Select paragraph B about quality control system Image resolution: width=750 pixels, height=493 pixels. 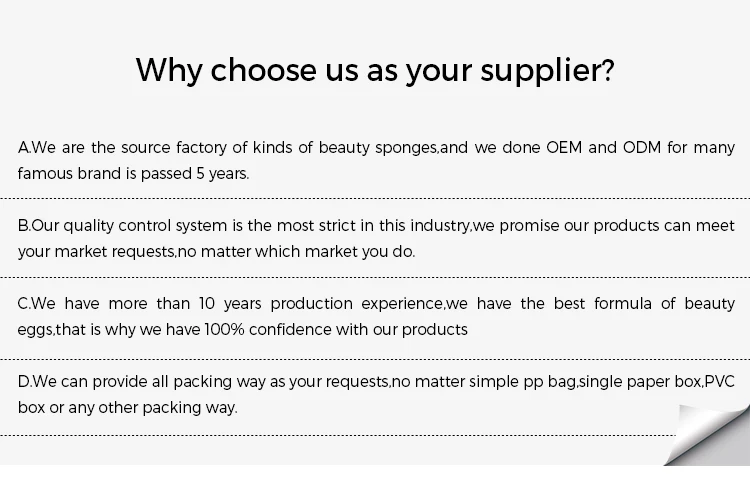(x=376, y=238)
